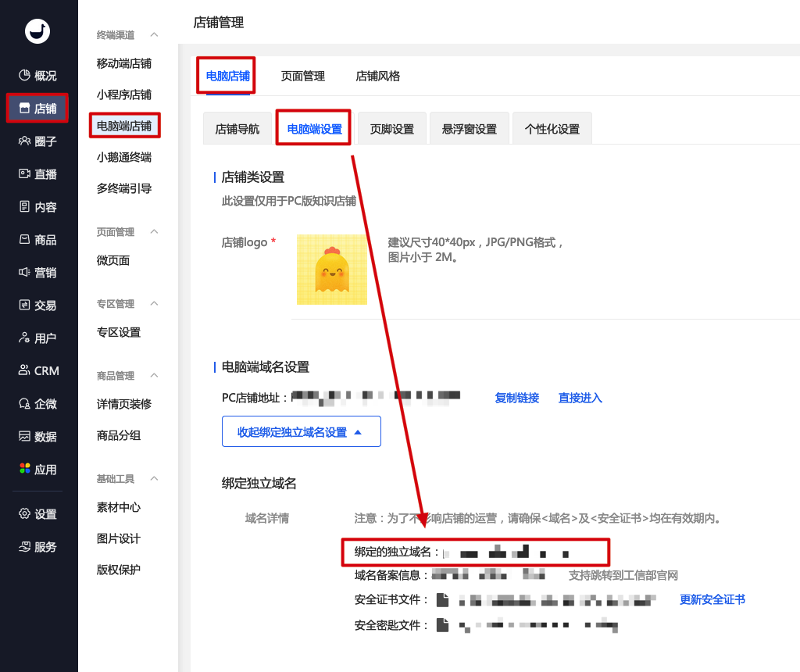
Task: Open the 数据 data section
Action: tap(37, 436)
